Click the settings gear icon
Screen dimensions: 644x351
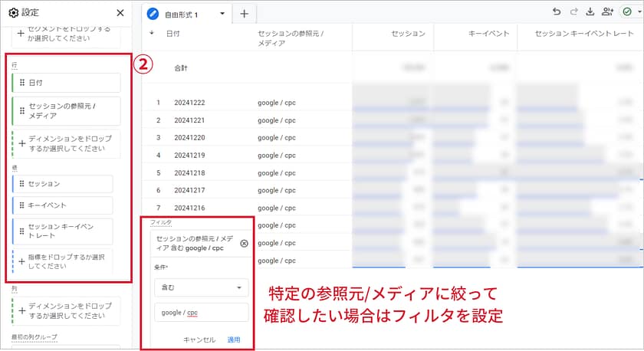click(x=13, y=13)
